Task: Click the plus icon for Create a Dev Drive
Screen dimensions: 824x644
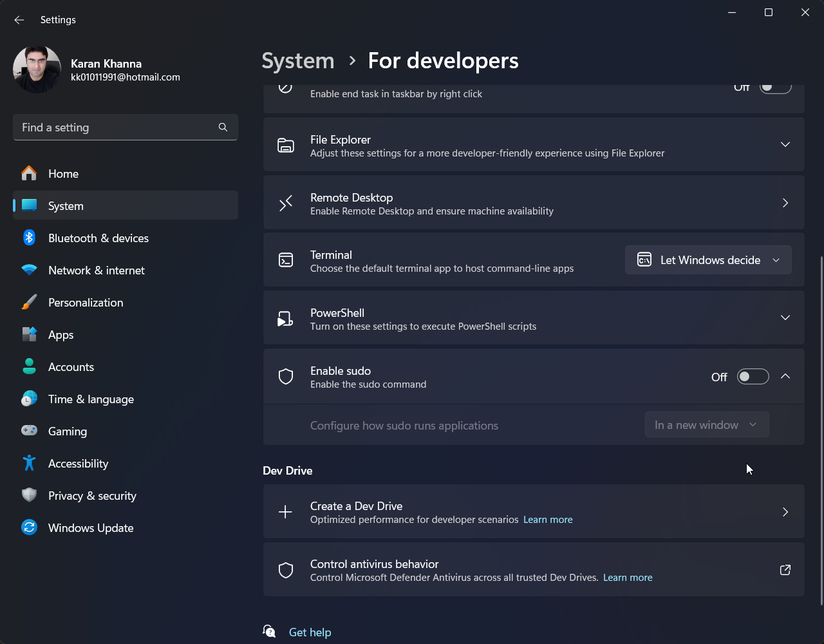Action: (x=285, y=512)
